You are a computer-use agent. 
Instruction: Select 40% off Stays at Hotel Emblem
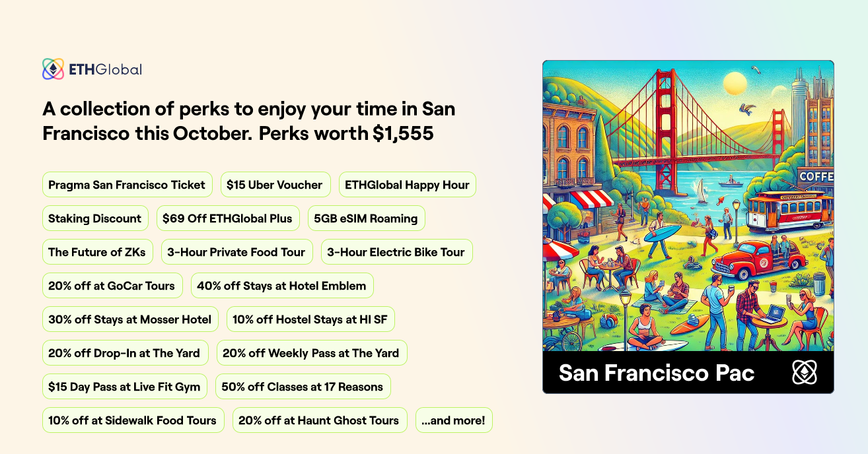point(281,286)
